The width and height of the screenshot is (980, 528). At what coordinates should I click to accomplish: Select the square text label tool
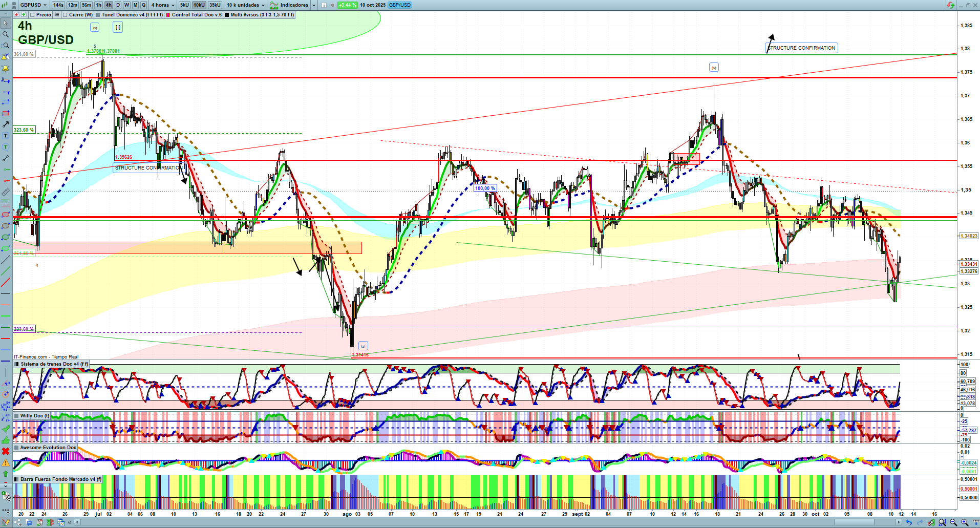pos(6,136)
